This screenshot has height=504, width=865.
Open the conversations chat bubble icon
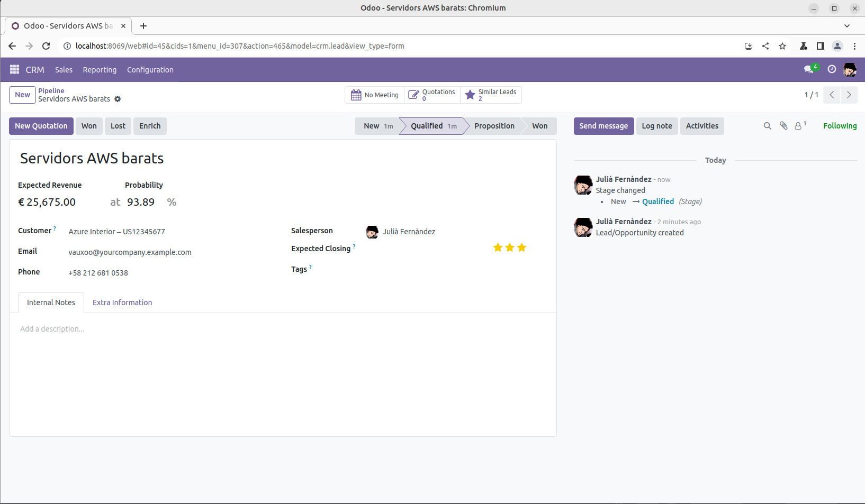tap(808, 69)
